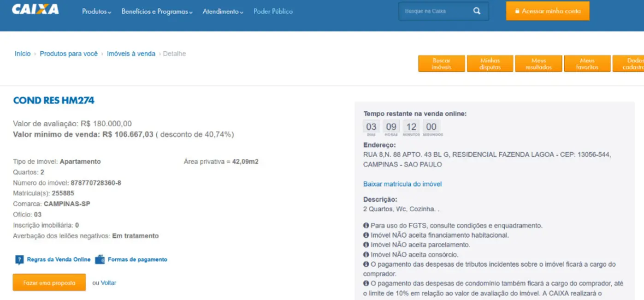Click the CAIXA logo
The image size is (644, 300).
(35, 10)
